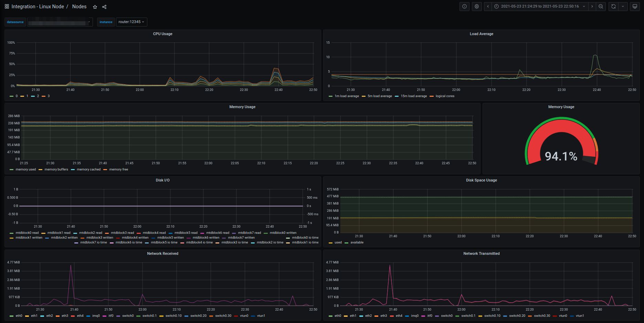Zoom out the time range
The height and width of the screenshot is (323, 644).
point(601,7)
